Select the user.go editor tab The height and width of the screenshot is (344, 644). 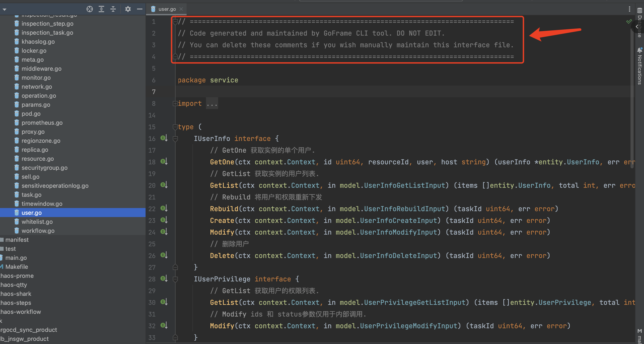click(x=167, y=9)
